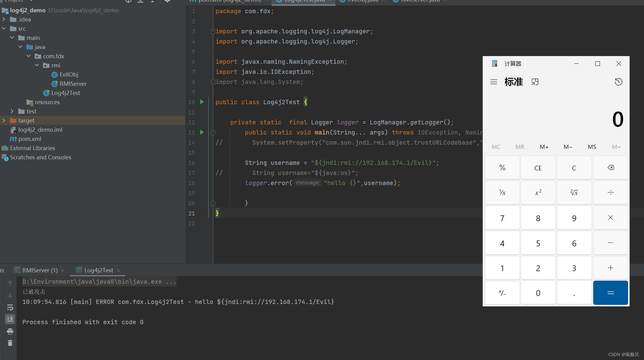Select the log4j2_demo project root
Viewport: 644px width, 360px height.
click(28, 10)
